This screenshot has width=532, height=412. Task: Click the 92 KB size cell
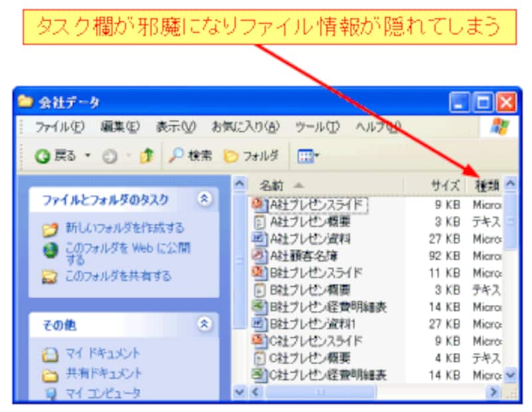click(444, 256)
